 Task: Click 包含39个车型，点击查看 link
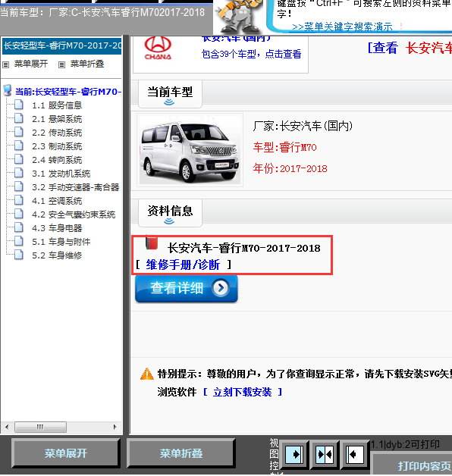(x=251, y=54)
